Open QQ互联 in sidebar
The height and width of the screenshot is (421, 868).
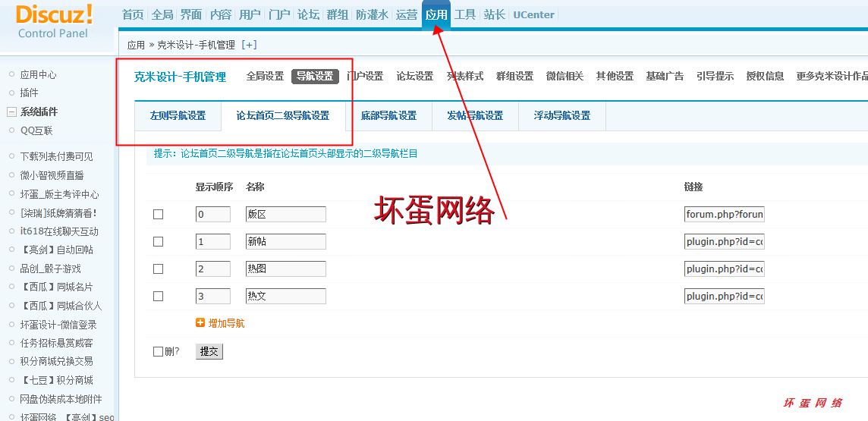(36, 130)
